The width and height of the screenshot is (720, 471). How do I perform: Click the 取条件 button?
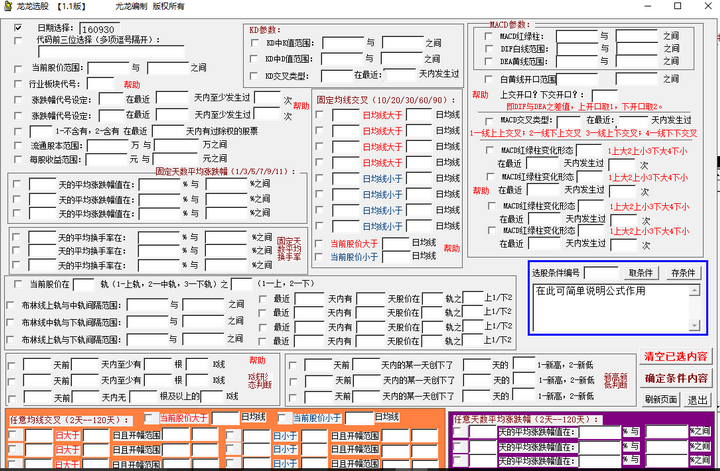click(x=641, y=273)
